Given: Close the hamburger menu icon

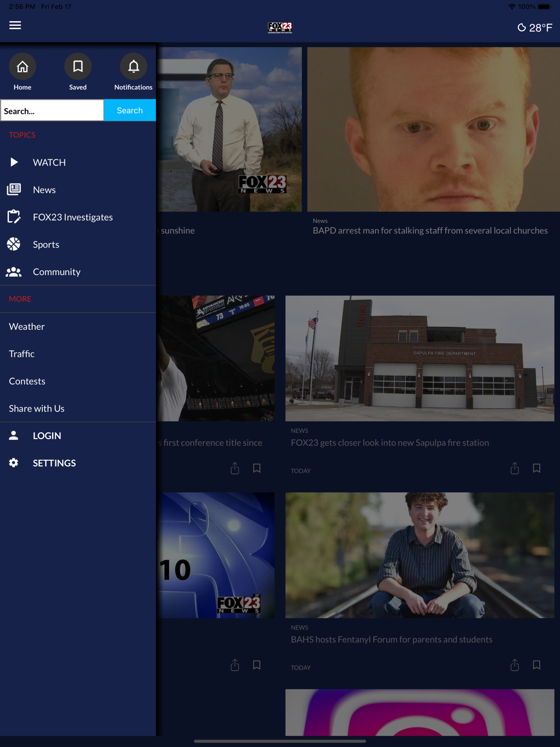Looking at the screenshot, I should click(15, 25).
